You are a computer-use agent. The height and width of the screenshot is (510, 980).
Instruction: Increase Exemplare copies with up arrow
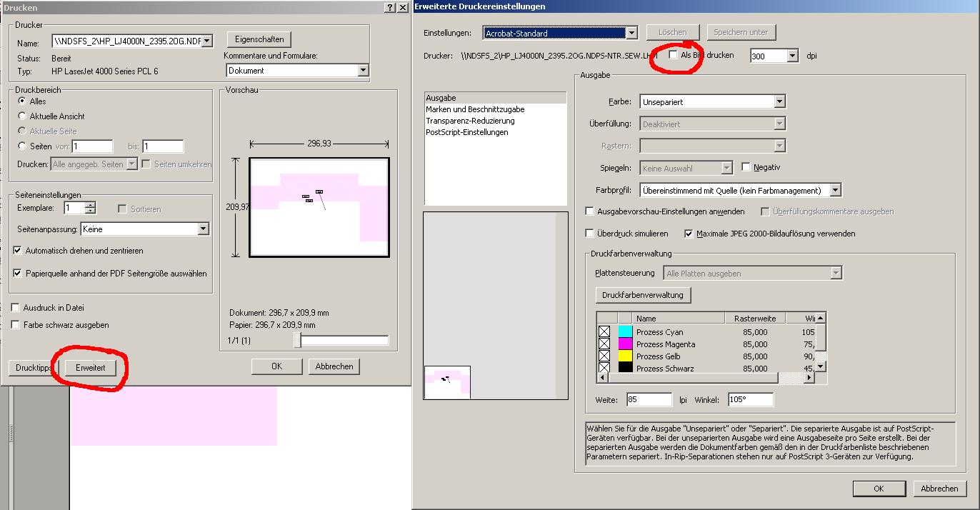(x=90, y=205)
